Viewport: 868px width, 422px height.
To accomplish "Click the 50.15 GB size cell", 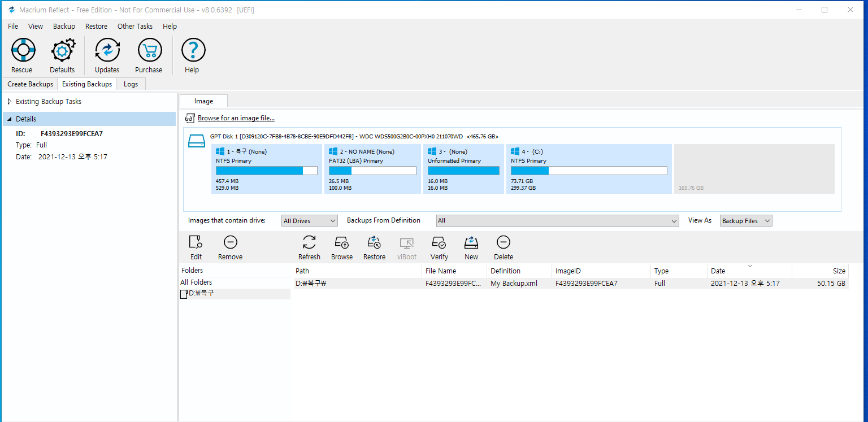I will tap(831, 284).
